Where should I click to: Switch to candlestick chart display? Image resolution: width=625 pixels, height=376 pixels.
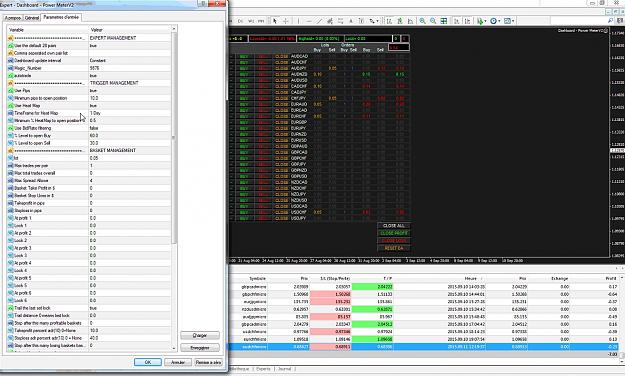pos(400,21)
